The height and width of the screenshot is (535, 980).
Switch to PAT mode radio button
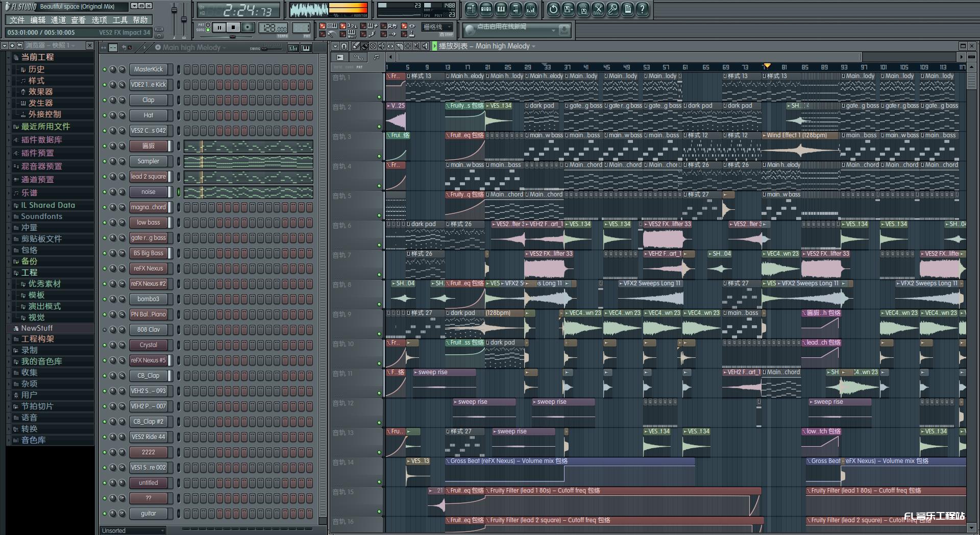click(208, 25)
